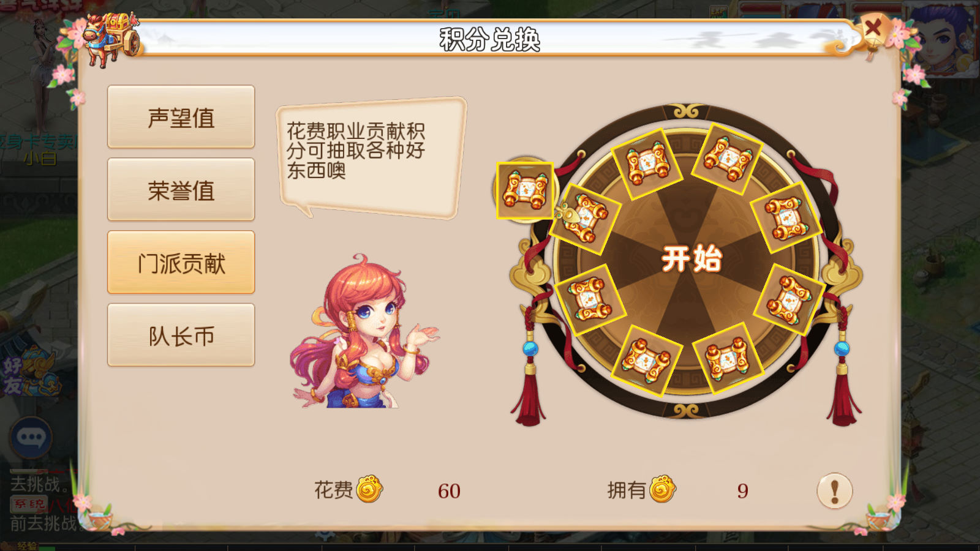Choose the 队长币 tab
This screenshot has width=980, height=551.
(x=181, y=335)
